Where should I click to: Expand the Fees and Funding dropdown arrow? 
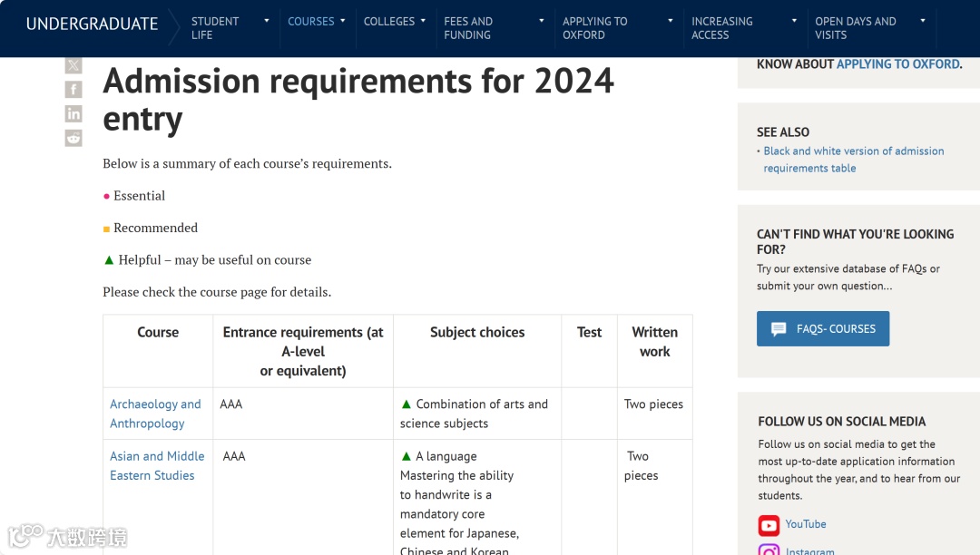[542, 21]
